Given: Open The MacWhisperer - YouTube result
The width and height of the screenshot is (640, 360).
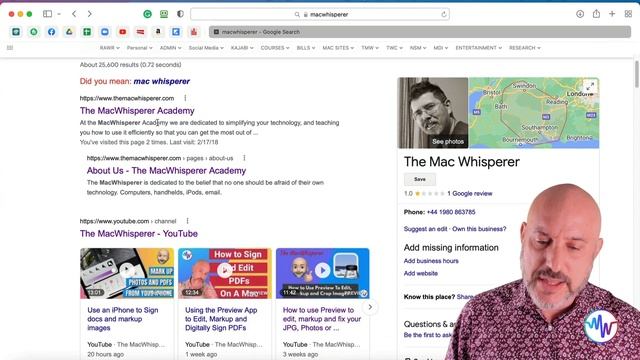Looking at the screenshot, I should (x=139, y=233).
